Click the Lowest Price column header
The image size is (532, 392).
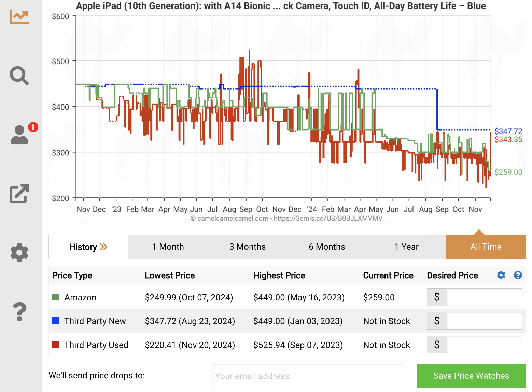coord(170,275)
